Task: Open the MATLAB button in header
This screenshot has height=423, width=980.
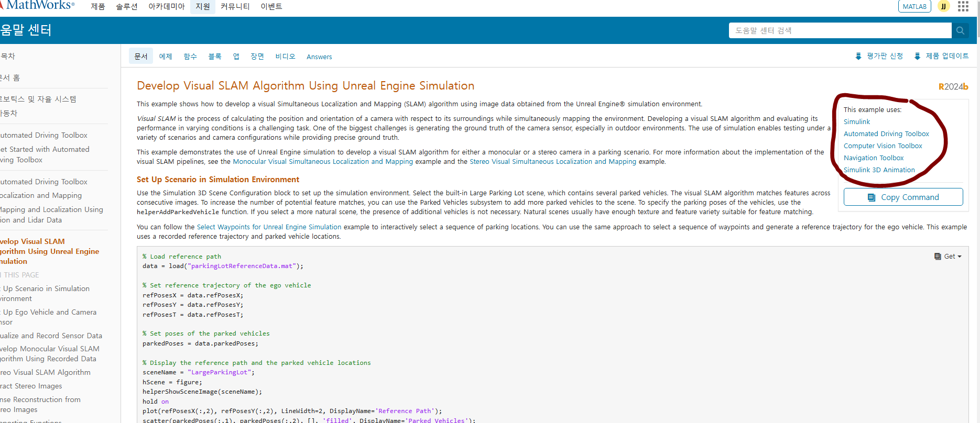Action: coord(914,6)
